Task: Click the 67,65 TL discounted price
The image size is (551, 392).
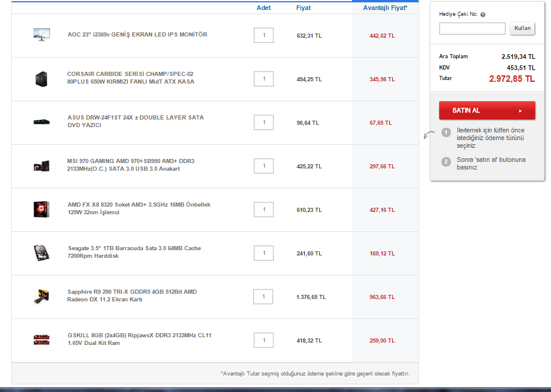Action: pos(380,123)
